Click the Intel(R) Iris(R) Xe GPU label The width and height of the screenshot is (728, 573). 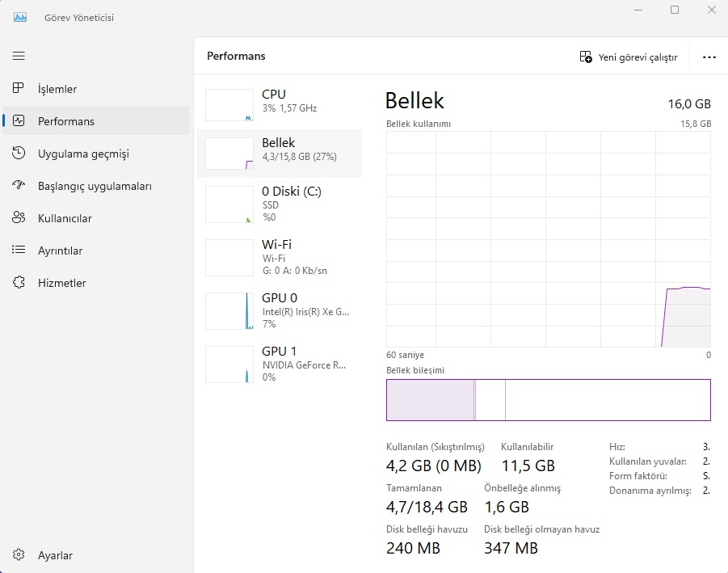coord(305,312)
